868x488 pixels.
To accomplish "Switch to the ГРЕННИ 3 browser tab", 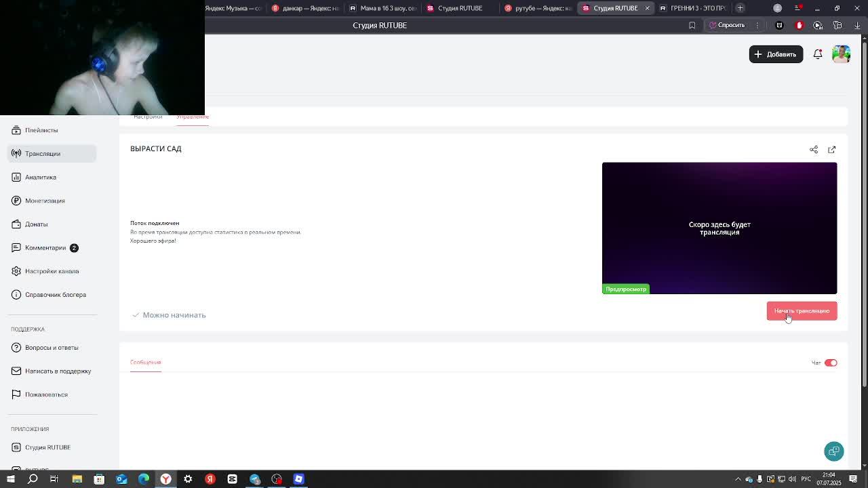I will coord(693,8).
